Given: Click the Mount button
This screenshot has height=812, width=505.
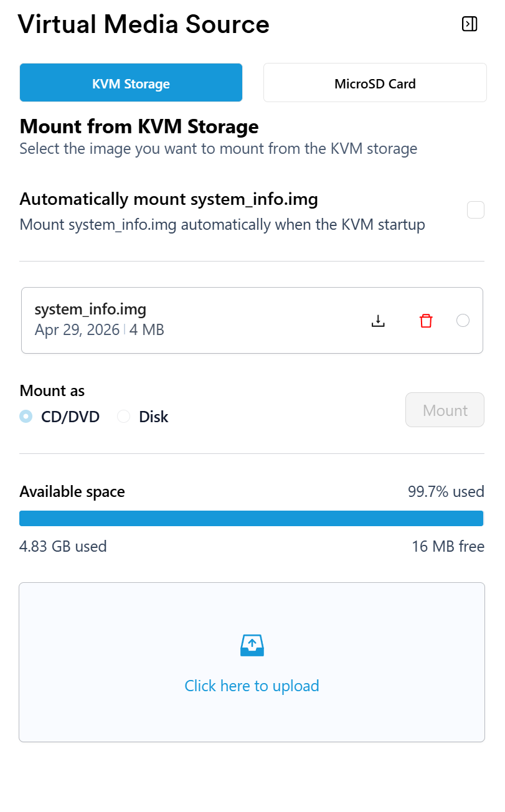Looking at the screenshot, I should click(x=445, y=410).
